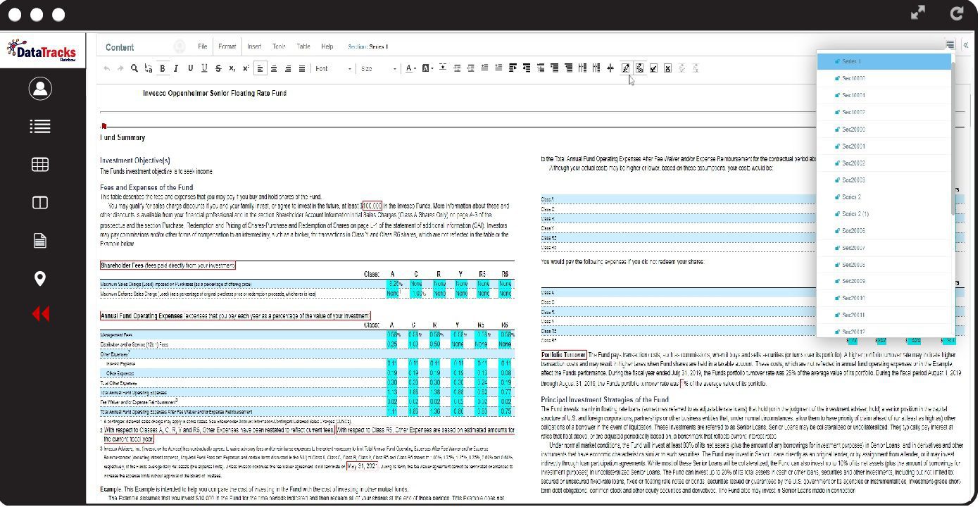This screenshot has width=980, height=507.
Task: Undo the last edit in toolbar
Action: tap(107, 68)
